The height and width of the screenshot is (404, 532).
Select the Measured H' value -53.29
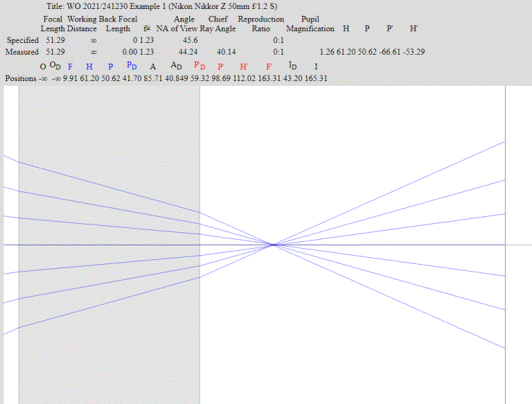414,52
